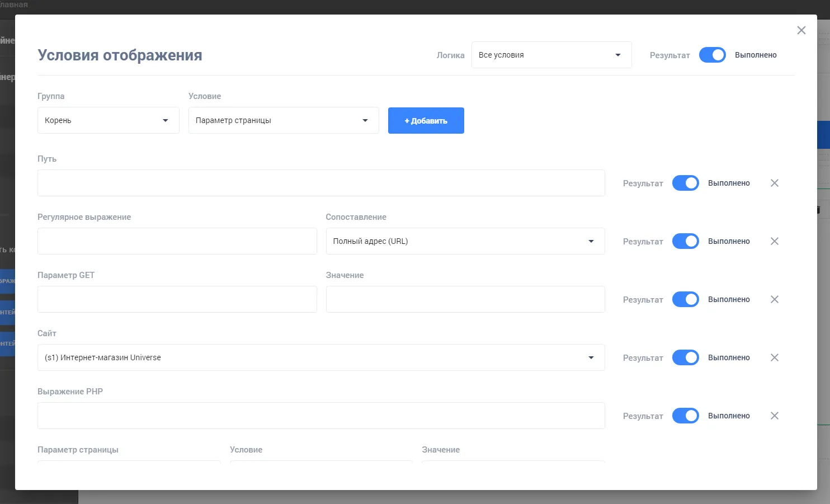Switch off Результат for Выражение PHP
The height and width of the screenshot is (504, 830).
tap(685, 416)
